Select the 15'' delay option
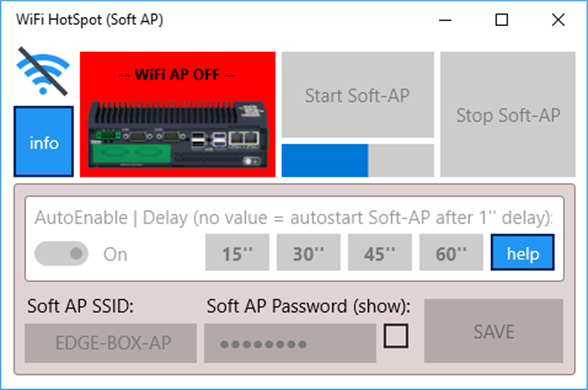This screenshot has height=390, width=588. pyautogui.click(x=237, y=252)
